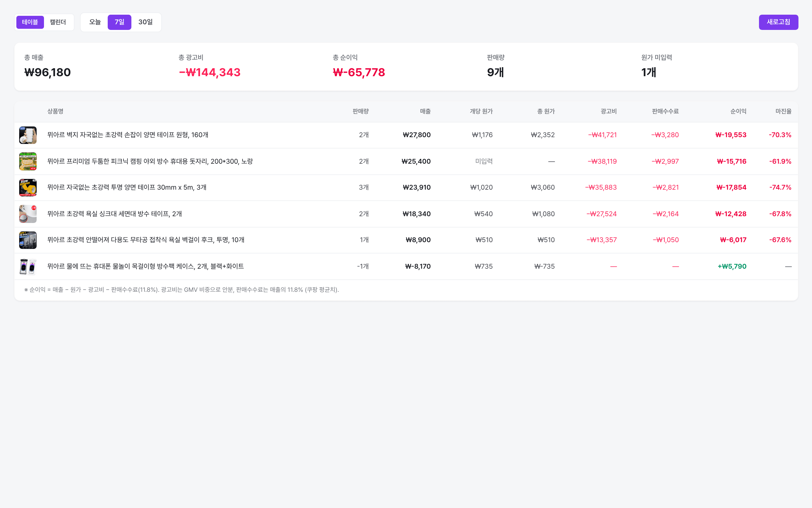Viewport: 812px width, 508px height.
Task: Select product name 뮈아르 벽지 자국없는 초강력 손잡이 양면 테이프
Action: [x=128, y=135]
